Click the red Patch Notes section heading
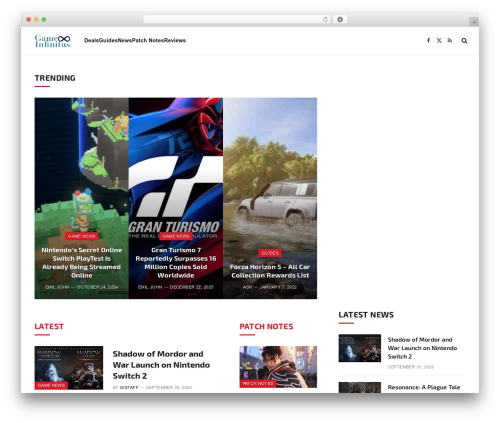This screenshot has height=423, width=500. coord(266,326)
